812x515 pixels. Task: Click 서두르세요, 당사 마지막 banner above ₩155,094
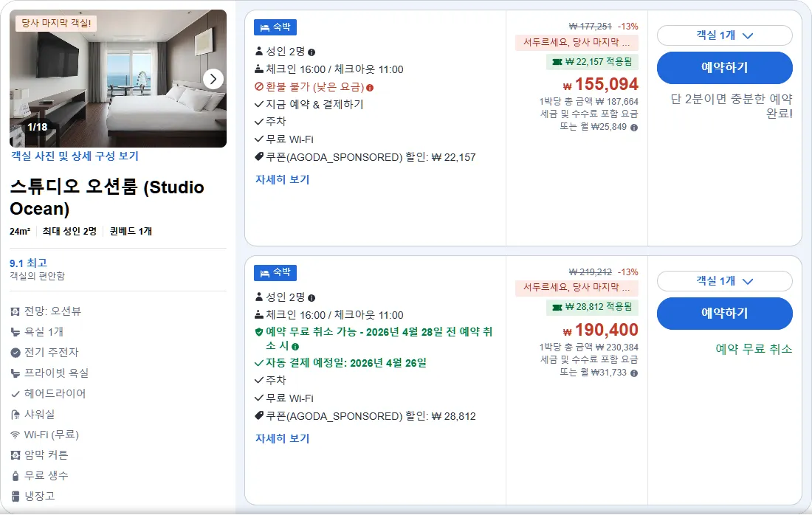[x=577, y=43]
